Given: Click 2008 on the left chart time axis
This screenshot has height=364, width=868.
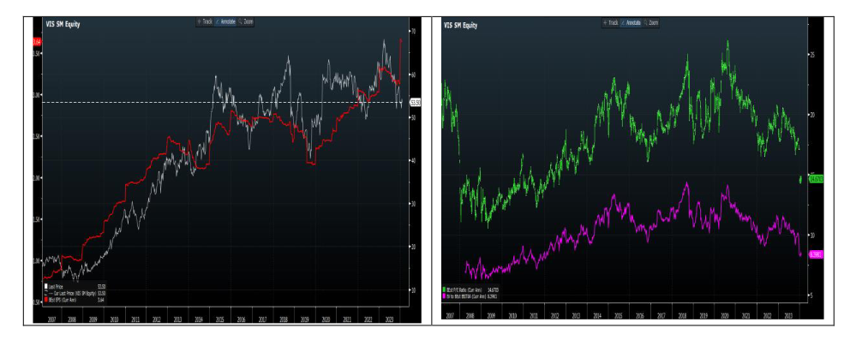Looking at the screenshot, I should pyautogui.click(x=74, y=317).
